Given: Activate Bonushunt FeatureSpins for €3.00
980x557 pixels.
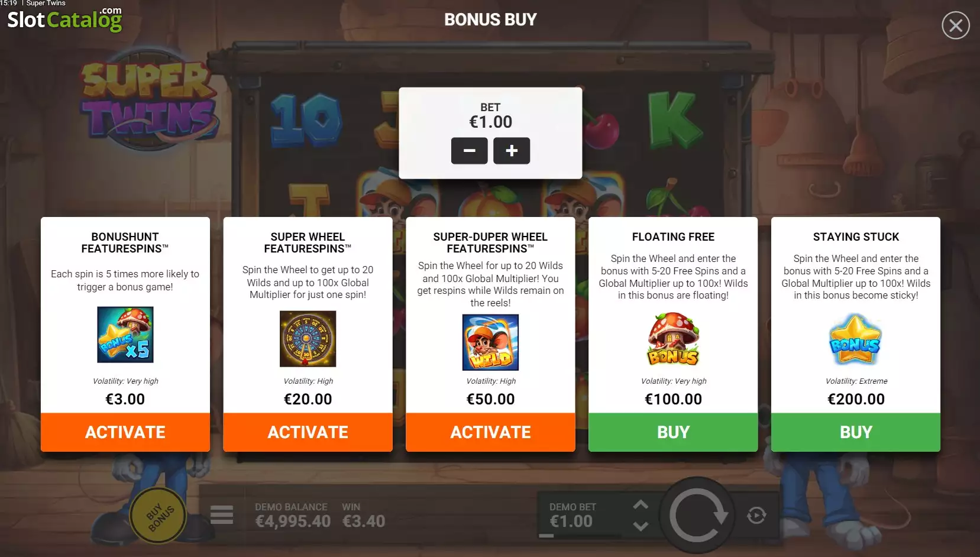Looking at the screenshot, I should click(x=125, y=432).
